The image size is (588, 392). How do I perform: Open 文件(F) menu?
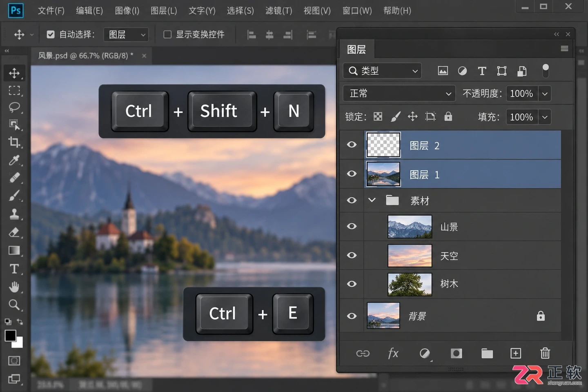(51, 11)
